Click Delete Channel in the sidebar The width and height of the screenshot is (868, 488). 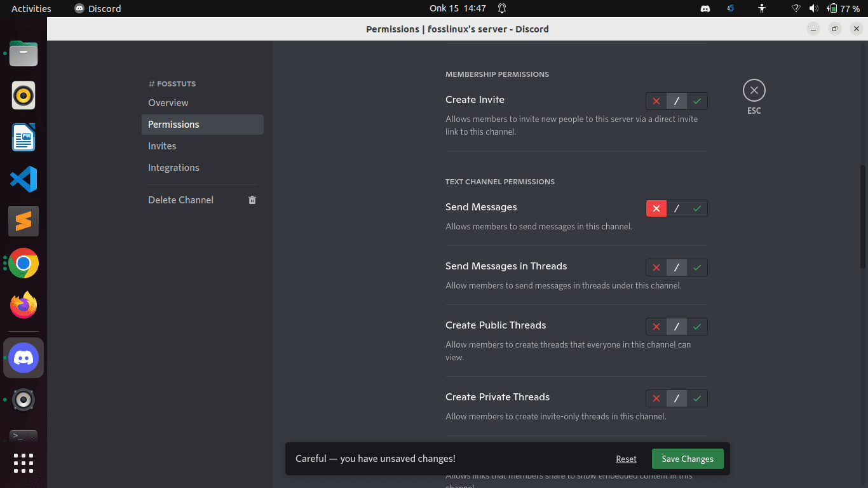click(203, 200)
